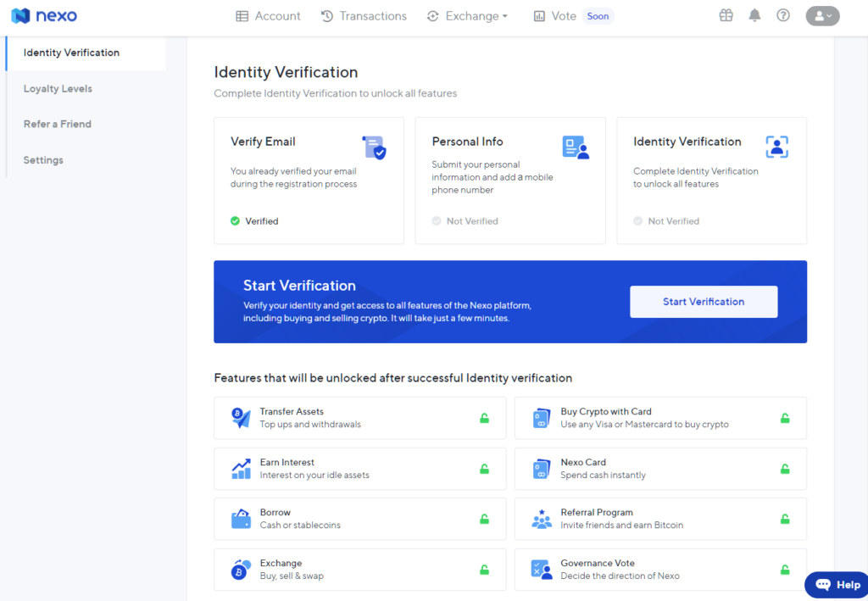Viewport: 868px width, 601px height.
Task: Open Settings in the sidebar
Action: [x=43, y=160]
